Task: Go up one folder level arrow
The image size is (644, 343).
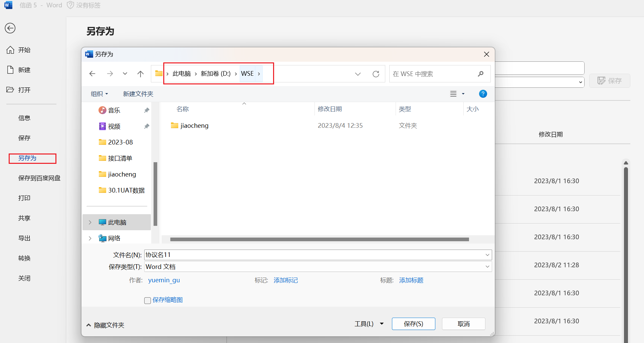Action: click(x=141, y=74)
